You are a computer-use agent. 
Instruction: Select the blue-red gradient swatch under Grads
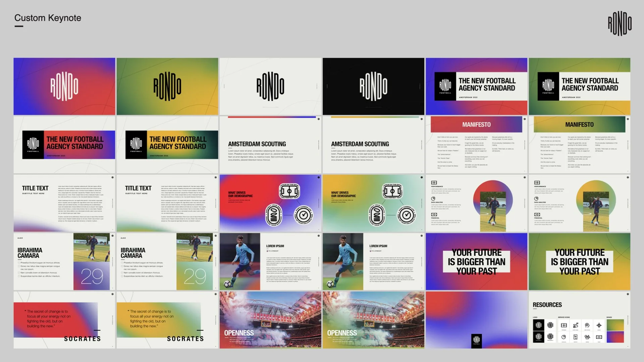point(615,337)
